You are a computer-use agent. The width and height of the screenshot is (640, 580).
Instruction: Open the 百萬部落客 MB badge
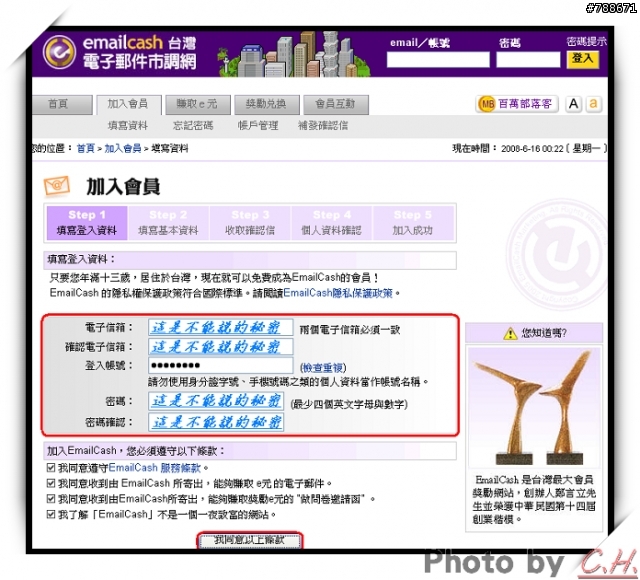coord(516,104)
